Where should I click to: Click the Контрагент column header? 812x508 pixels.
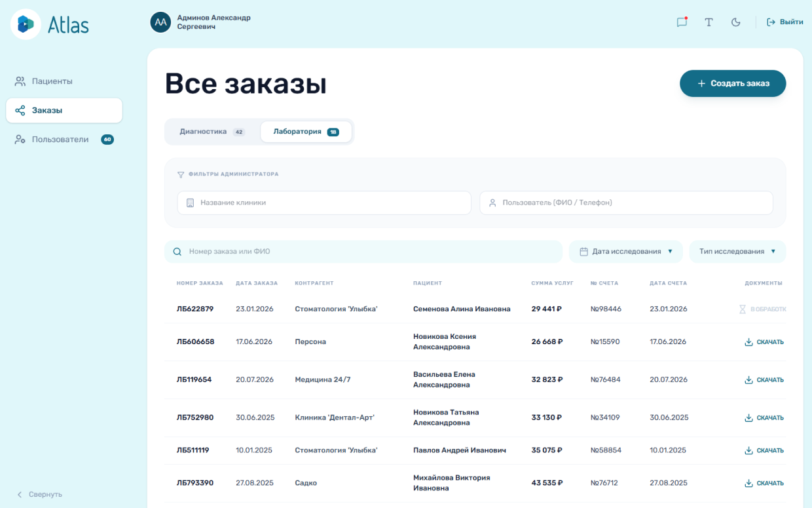(314, 283)
